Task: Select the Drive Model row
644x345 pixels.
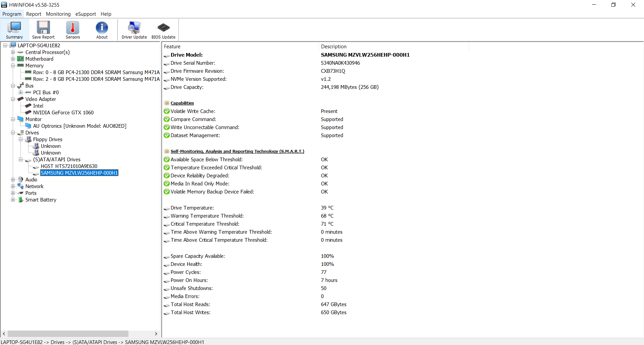Action: point(316,55)
